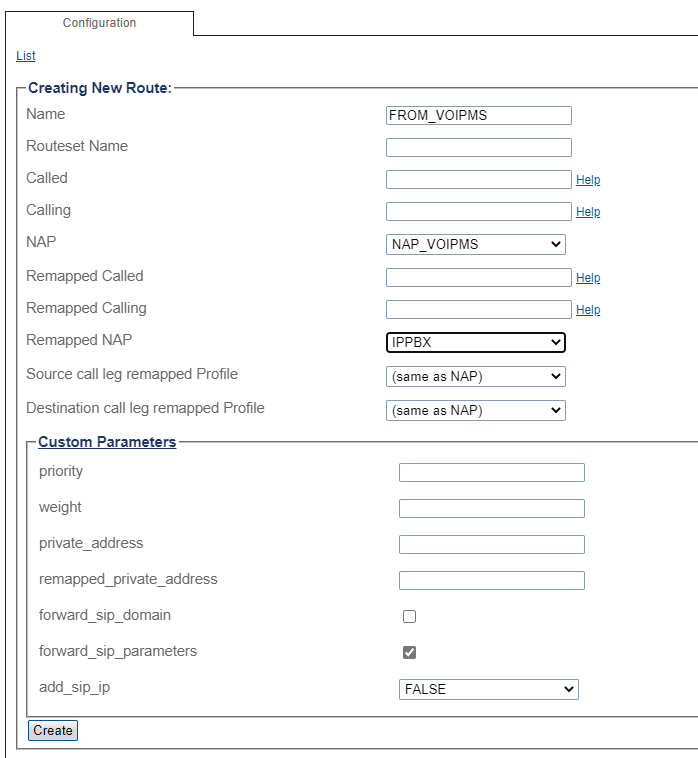Click the Name input field

pos(478,115)
